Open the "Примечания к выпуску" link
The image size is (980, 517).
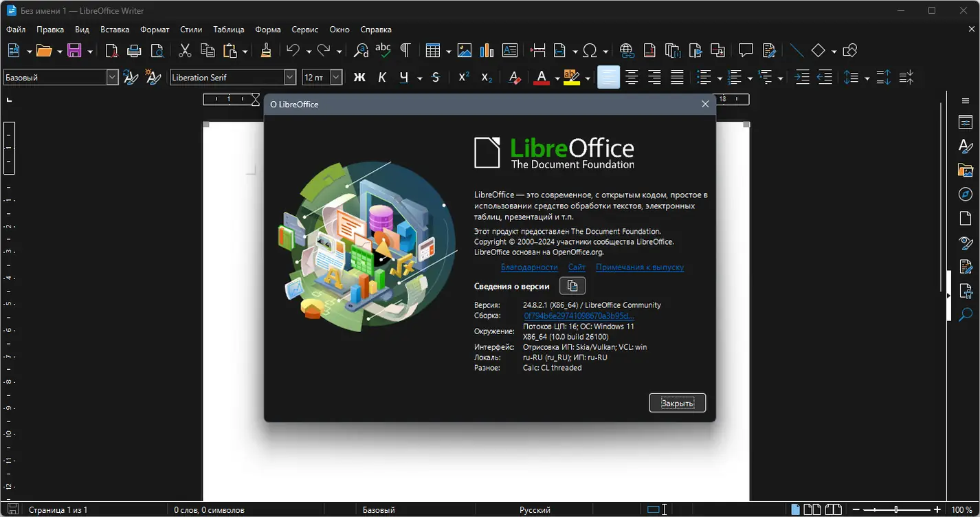pyautogui.click(x=640, y=267)
